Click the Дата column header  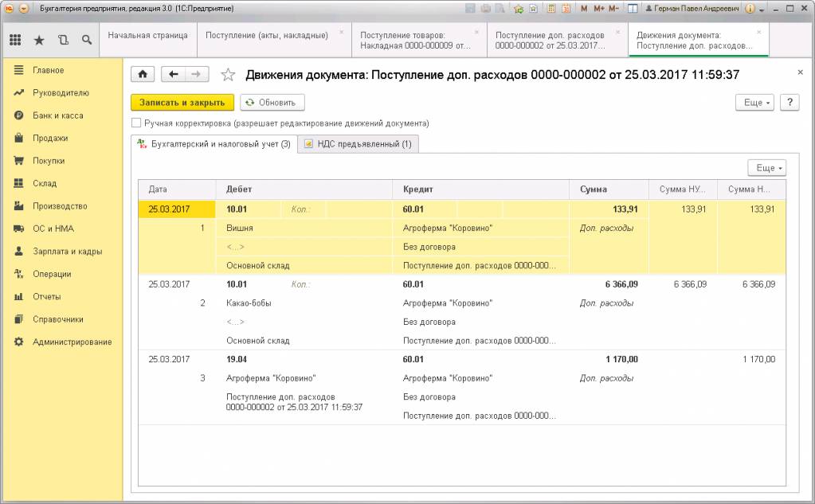[177, 189]
